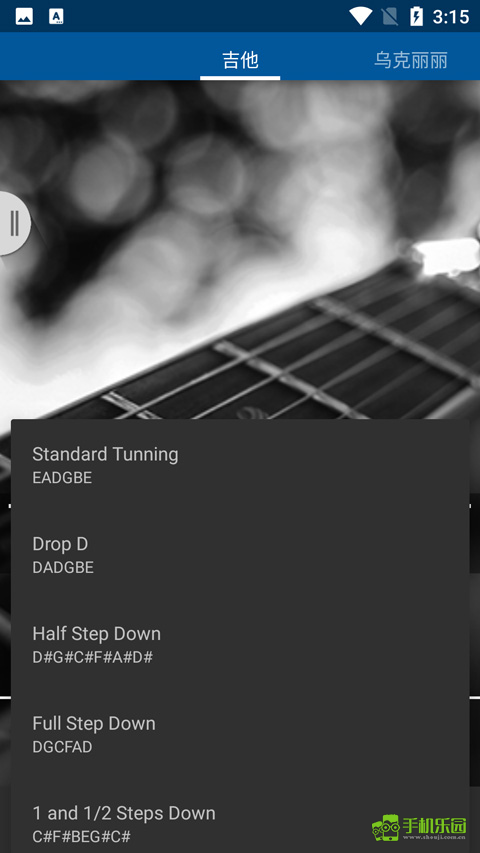This screenshot has width=480, height=853.
Task: Tap the 3:15 clock in status bar
Action: click(451, 17)
